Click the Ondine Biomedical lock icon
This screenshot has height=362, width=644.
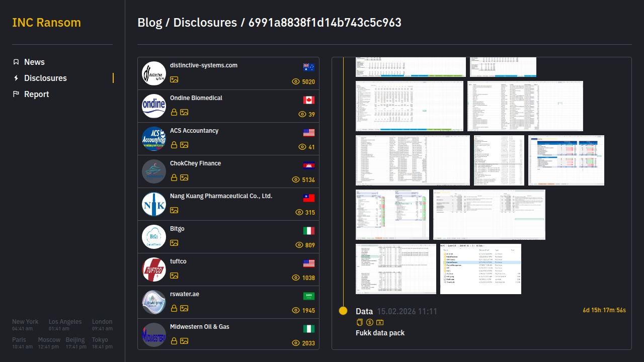pos(174,112)
